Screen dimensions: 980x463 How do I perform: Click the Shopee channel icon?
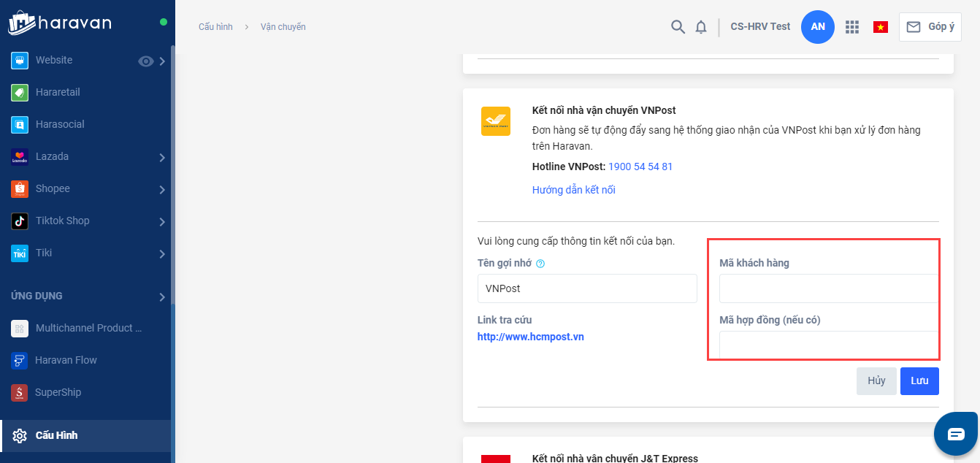pos(20,189)
